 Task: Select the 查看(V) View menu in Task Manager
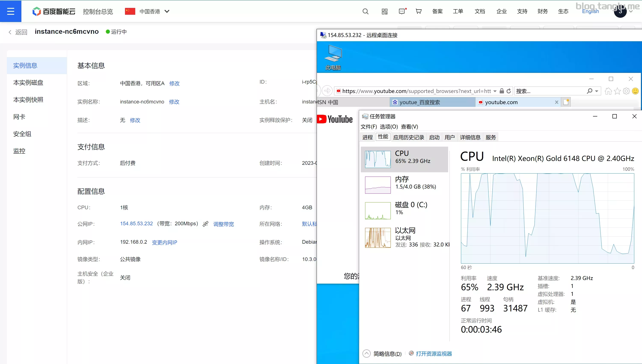409,126
